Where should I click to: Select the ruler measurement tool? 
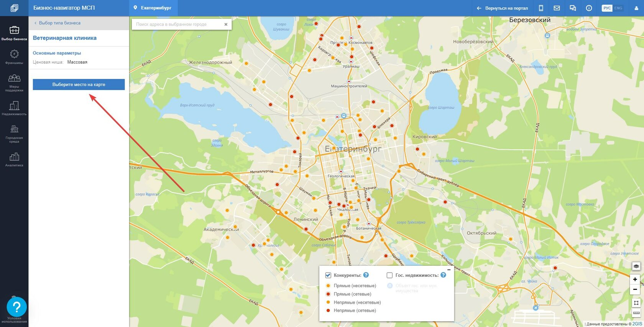click(x=636, y=313)
